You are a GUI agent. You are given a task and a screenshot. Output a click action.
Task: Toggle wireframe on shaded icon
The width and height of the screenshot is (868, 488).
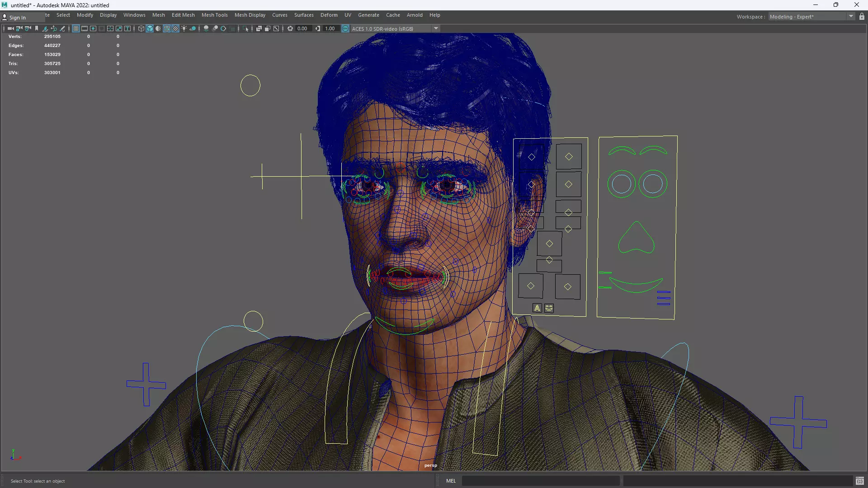coord(167,28)
